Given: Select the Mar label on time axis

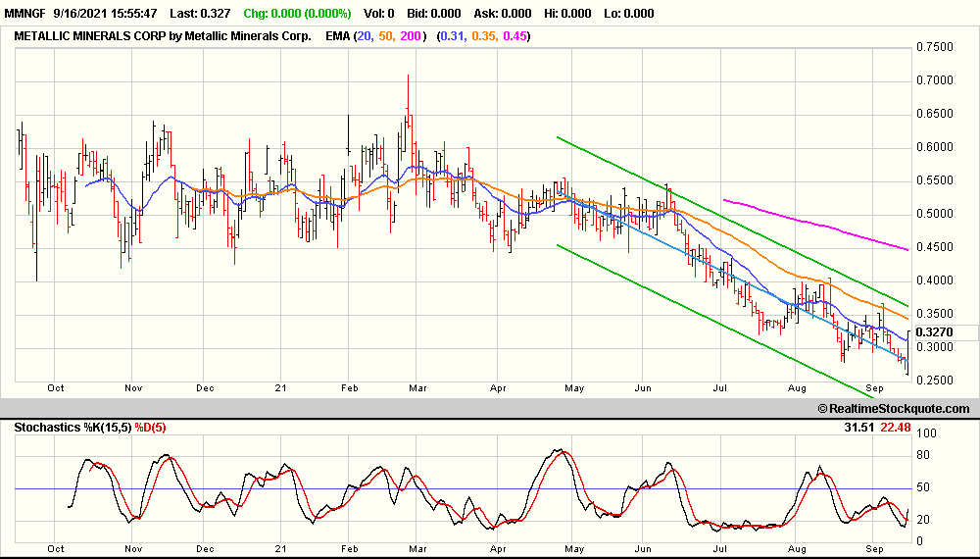Looking at the screenshot, I should coord(419,387).
